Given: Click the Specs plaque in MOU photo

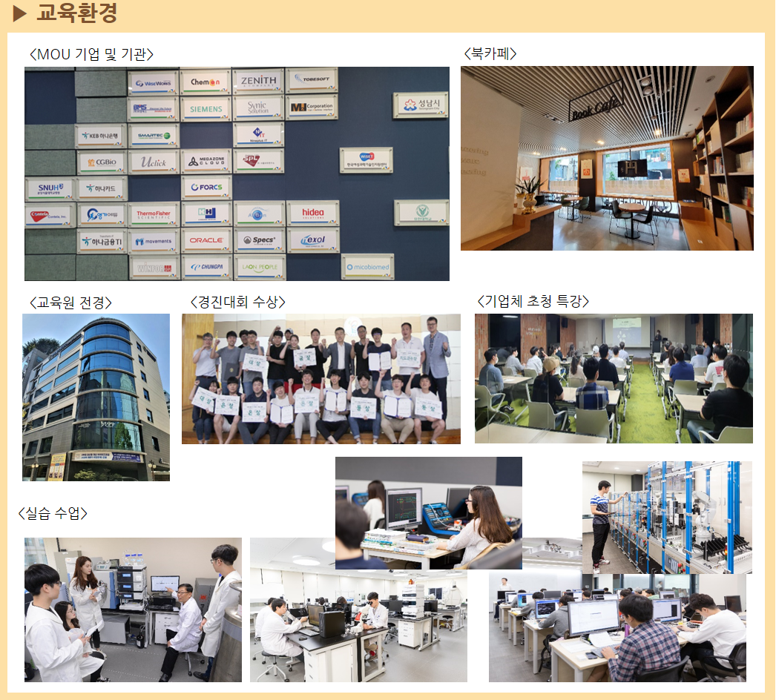Looking at the screenshot, I should [x=260, y=240].
